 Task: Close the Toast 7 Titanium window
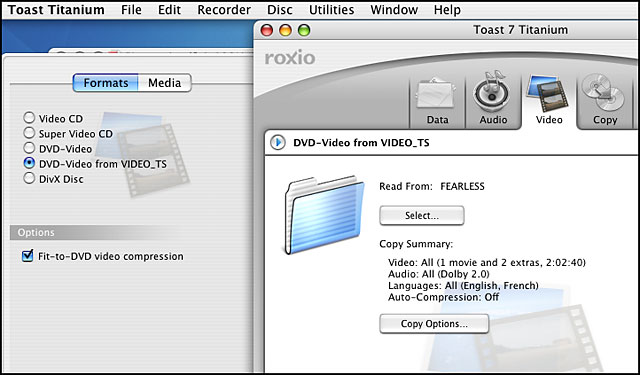point(267,30)
